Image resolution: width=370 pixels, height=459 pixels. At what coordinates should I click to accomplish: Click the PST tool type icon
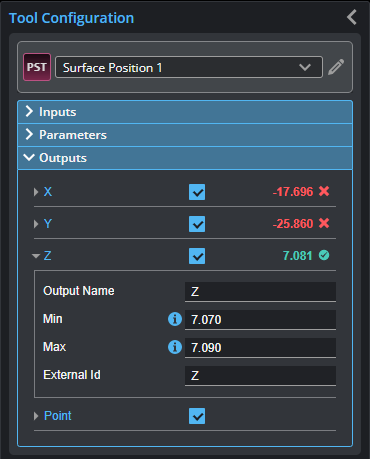coord(37,67)
